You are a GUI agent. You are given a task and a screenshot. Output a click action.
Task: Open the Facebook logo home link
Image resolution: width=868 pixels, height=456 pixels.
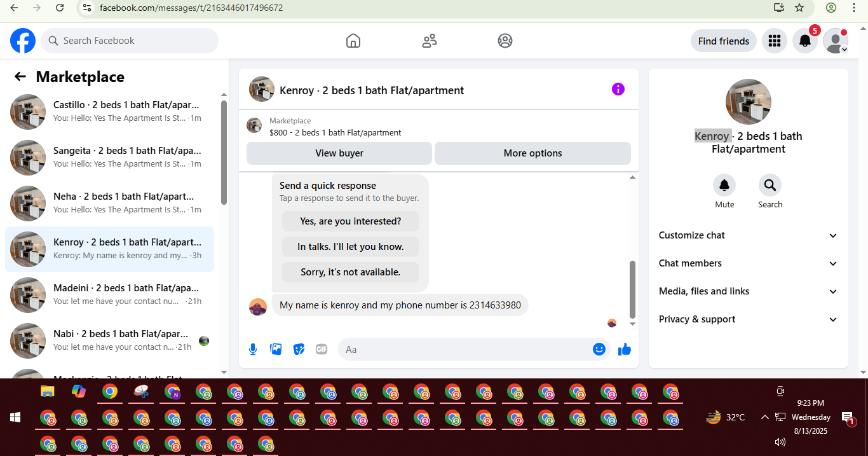pyautogui.click(x=23, y=41)
